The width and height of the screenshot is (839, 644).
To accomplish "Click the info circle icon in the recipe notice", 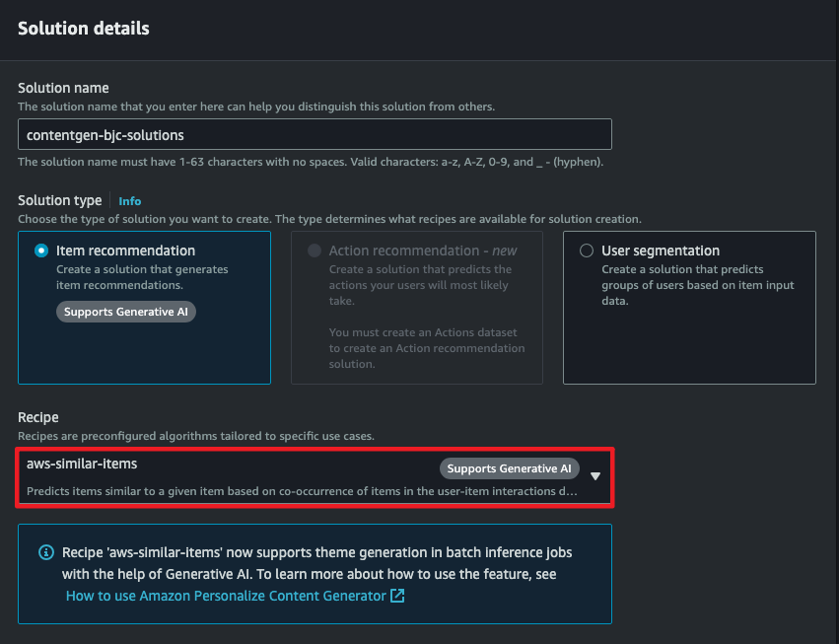I will 46,552.
